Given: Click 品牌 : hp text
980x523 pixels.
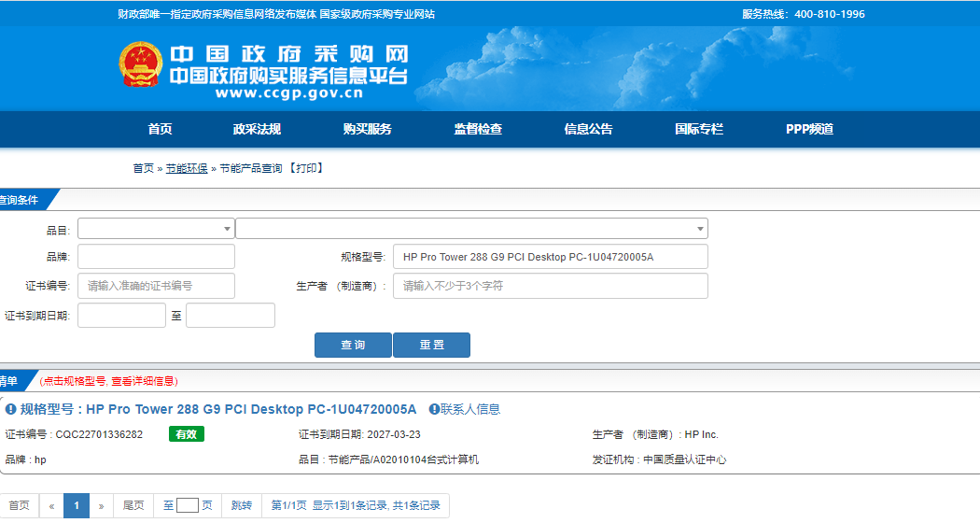Looking at the screenshot, I should tap(25, 459).
